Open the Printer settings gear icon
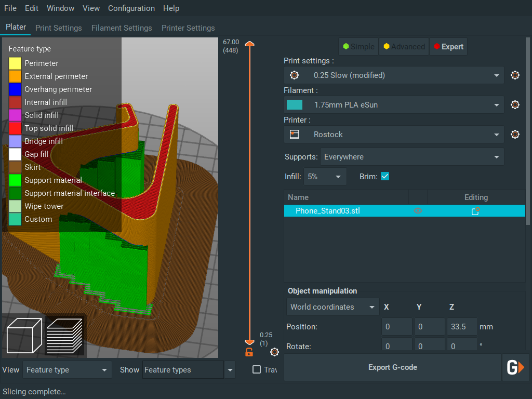Image resolution: width=532 pixels, height=399 pixels. 515,134
